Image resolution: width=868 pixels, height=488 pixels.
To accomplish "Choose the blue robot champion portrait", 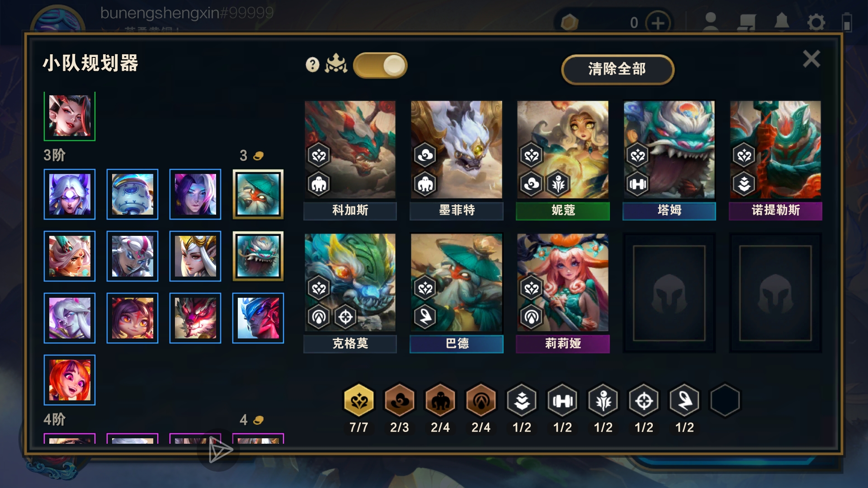I will coord(132,194).
